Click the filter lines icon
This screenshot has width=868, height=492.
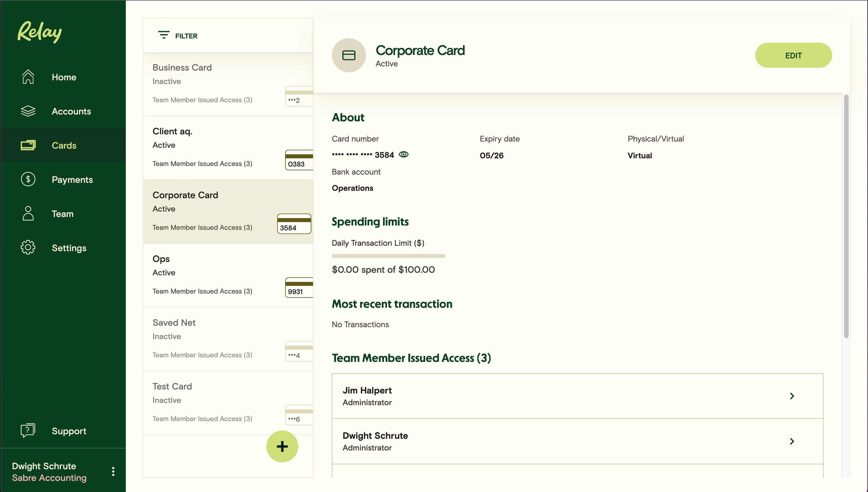coord(164,35)
